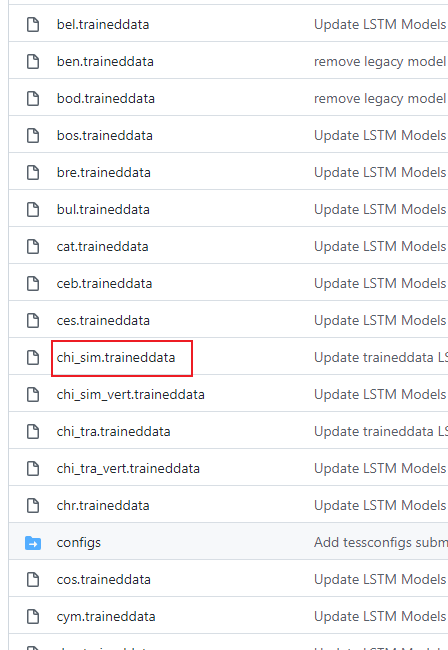View 'Update traineddata' commit for chi_sim.traineddata

[381, 357]
